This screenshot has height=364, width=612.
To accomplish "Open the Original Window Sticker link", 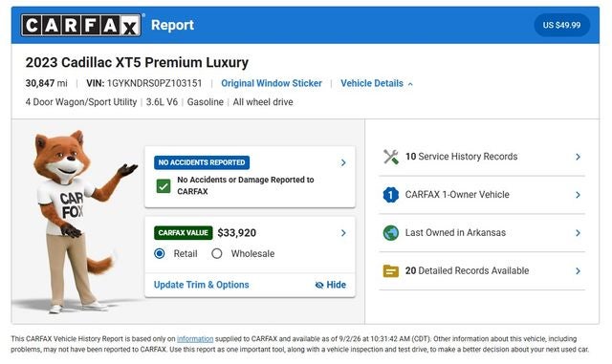I will (x=272, y=83).
